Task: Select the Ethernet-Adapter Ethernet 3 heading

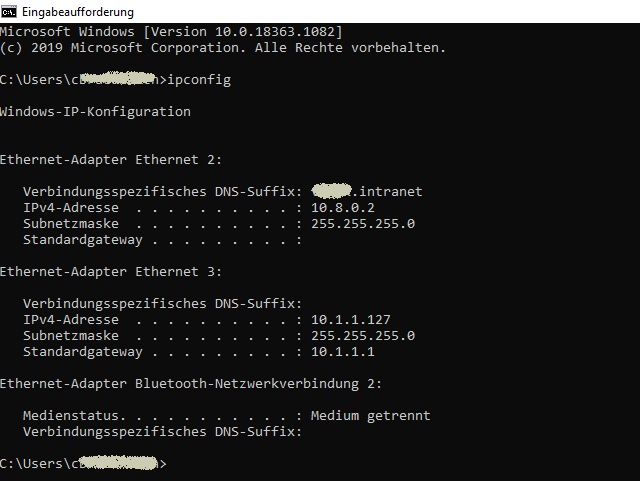Action: (111, 272)
